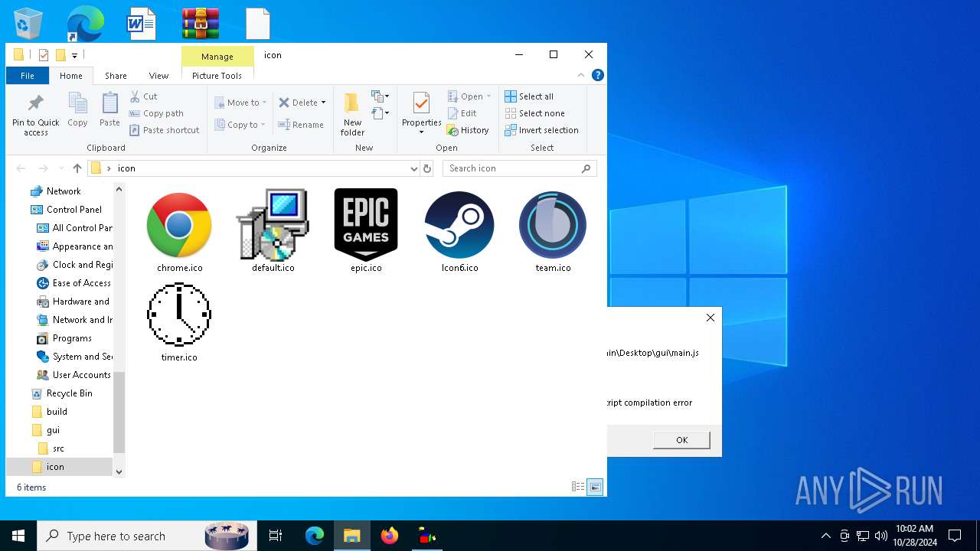Open the Move to dropdown
The height and width of the screenshot is (551, 980).
coord(240,103)
